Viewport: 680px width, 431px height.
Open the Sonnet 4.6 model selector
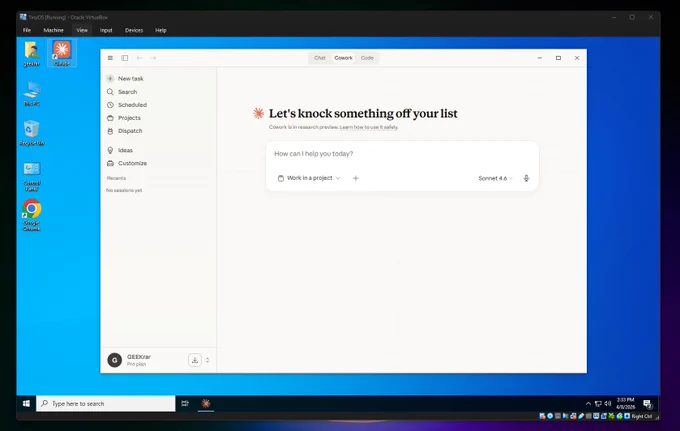click(x=495, y=178)
